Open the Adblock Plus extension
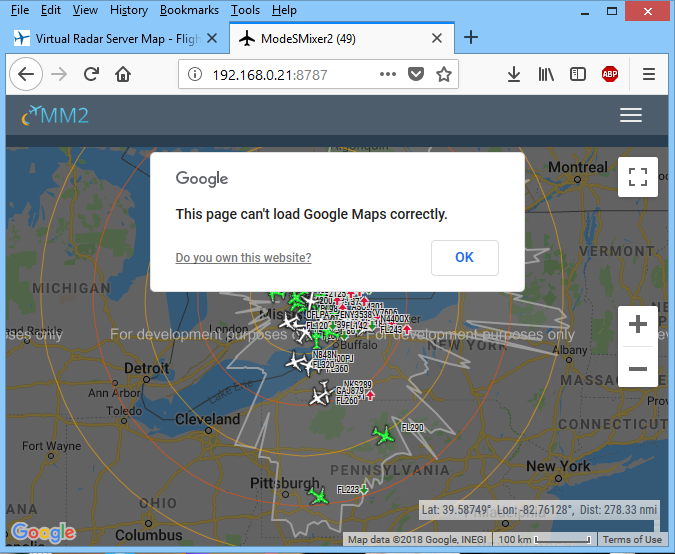The height and width of the screenshot is (554, 675). click(x=610, y=74)
